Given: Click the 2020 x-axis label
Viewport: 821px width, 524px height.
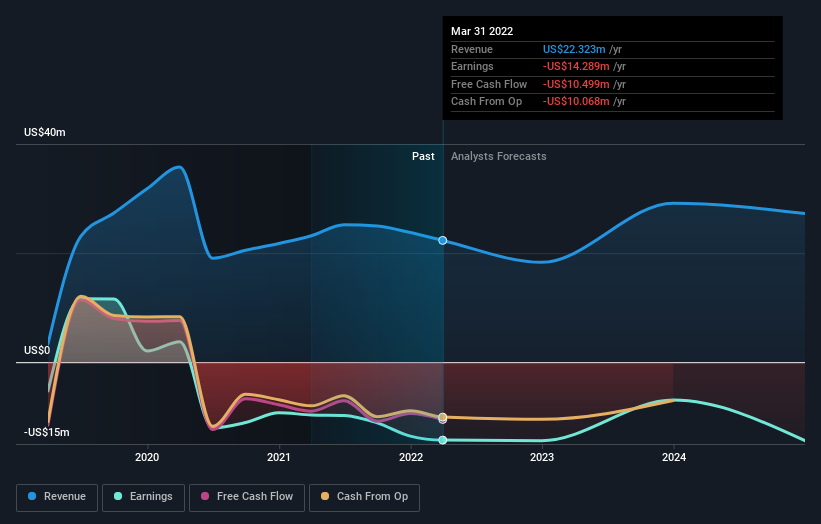Looking at the screenshot, I should [147, 457].
